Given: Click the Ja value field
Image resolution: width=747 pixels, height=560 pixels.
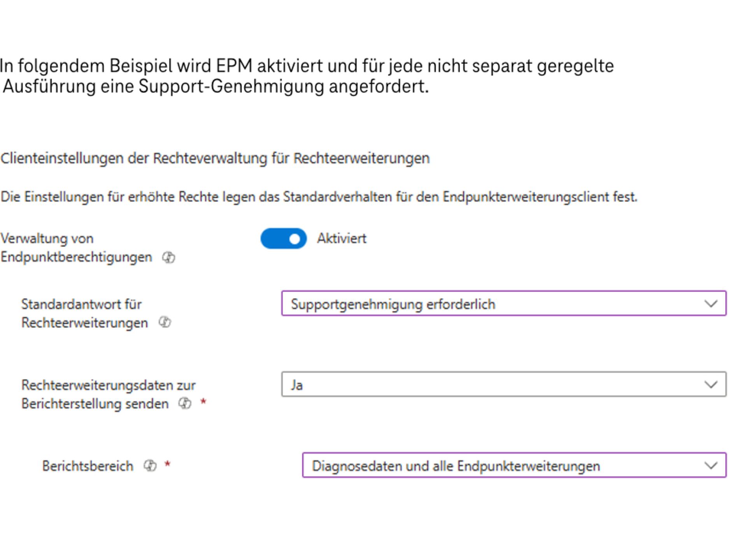Looking at the screenshot, I should [x=296, y=385].
